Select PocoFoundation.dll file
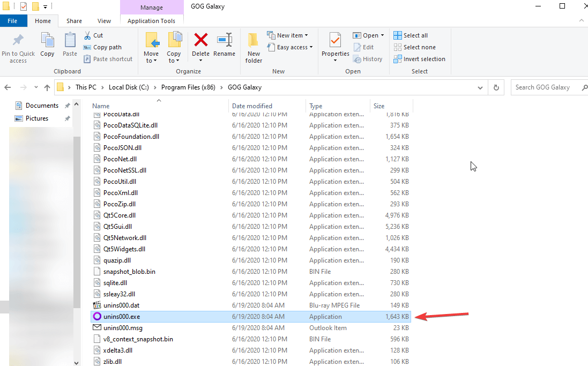This screenshot has width=588, height=366. (251, 137)
